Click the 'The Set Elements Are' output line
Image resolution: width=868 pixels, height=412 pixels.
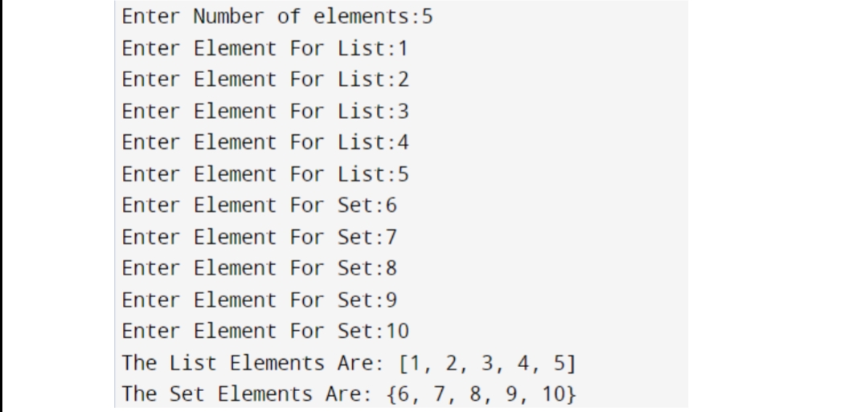tap(350, 395)
